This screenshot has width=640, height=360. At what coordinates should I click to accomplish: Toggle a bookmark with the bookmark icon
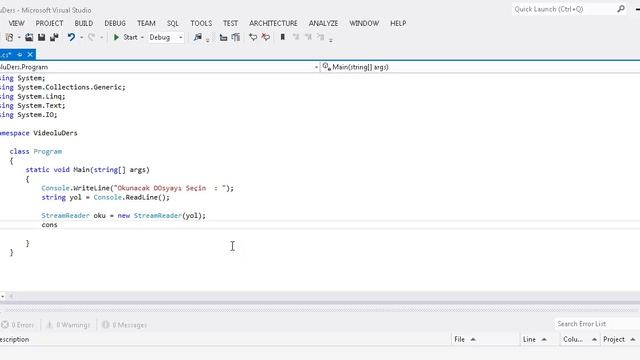[x=282, y=37]
